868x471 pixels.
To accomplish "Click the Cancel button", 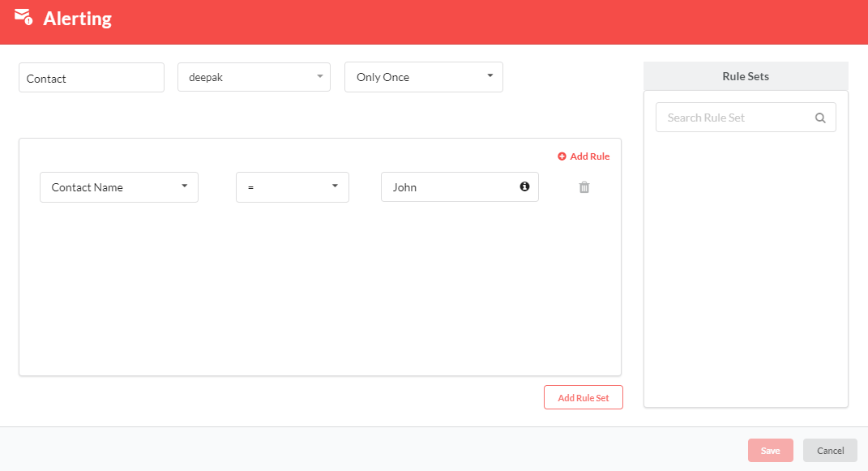I will [831, 451].
